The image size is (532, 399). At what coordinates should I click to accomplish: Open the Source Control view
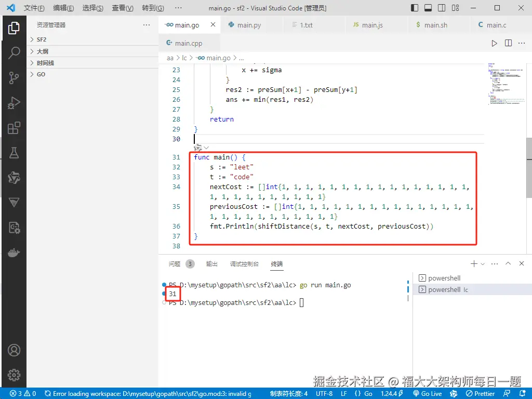(14, 78)
